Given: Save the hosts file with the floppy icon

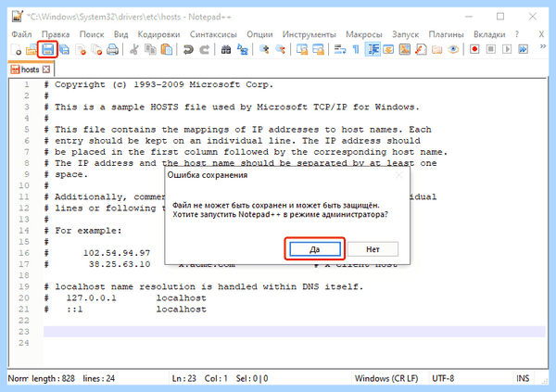Looking at the screenshot, I should pos(48,49).
